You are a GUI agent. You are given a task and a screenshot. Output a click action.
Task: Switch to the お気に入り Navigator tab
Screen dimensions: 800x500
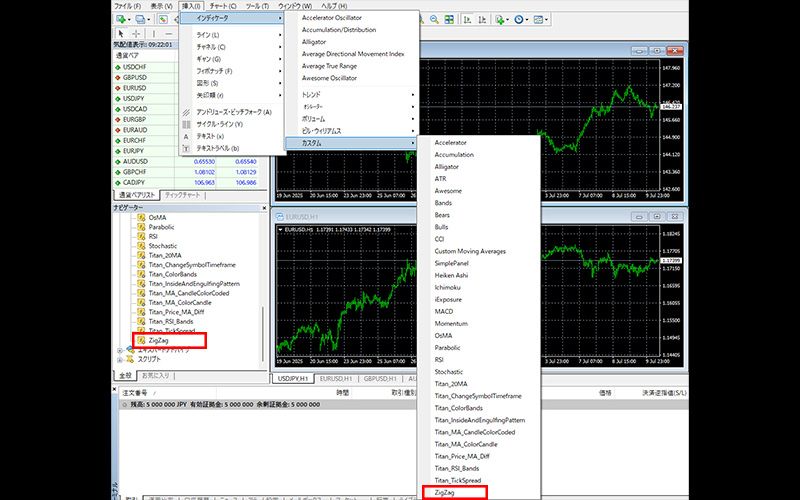(155, 376)
